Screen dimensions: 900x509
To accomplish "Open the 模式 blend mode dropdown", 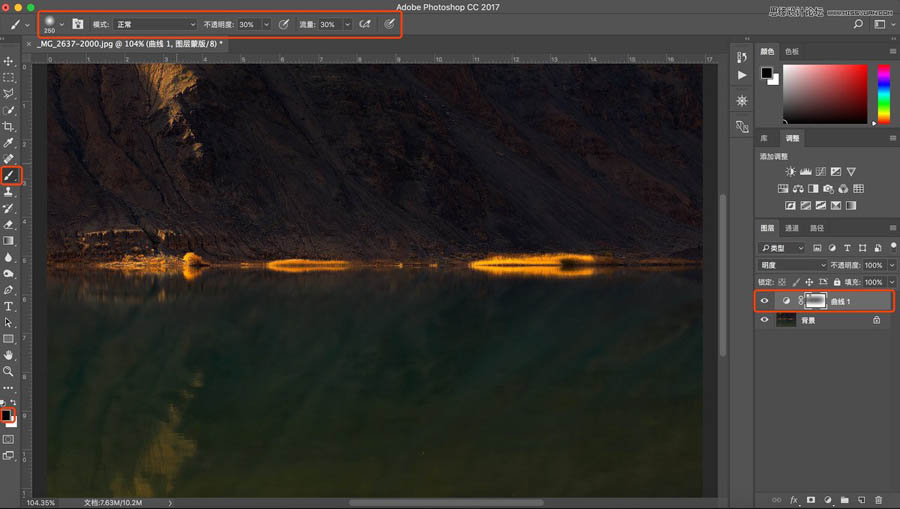I will click(x=155, y=24).
